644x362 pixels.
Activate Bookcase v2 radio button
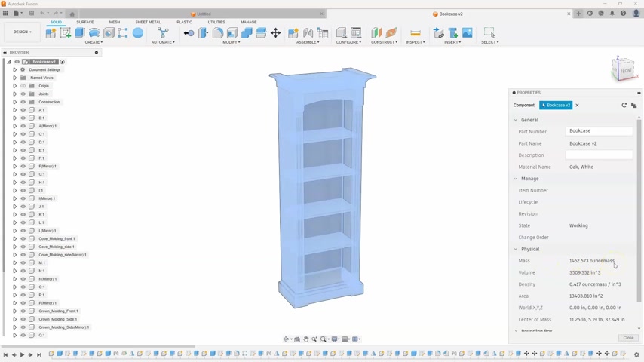click(62, 62)
